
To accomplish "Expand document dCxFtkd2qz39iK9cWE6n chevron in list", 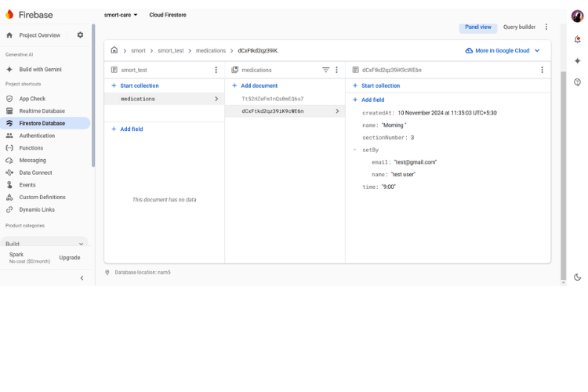I will tap(337, 111).
